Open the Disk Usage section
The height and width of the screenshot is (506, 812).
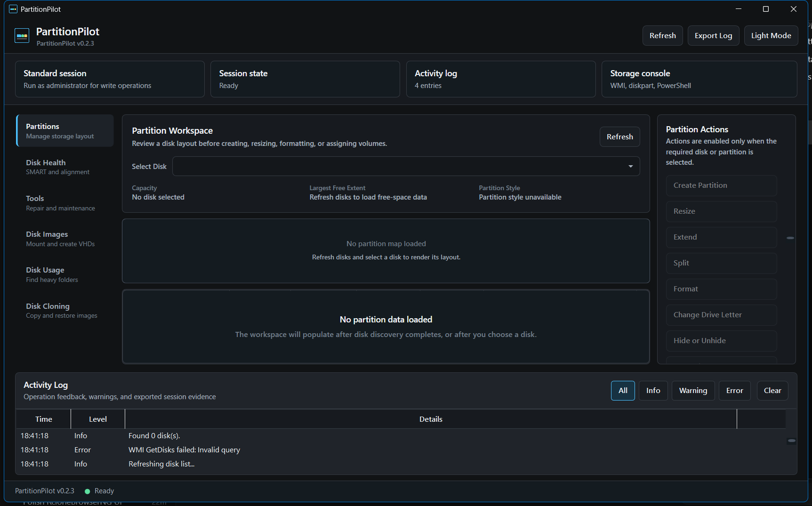point(65,274)
